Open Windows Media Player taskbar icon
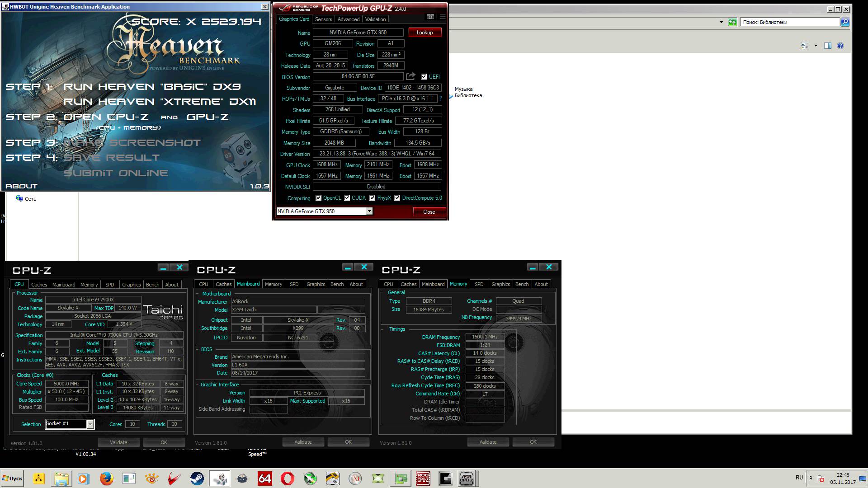 [83, 479]
